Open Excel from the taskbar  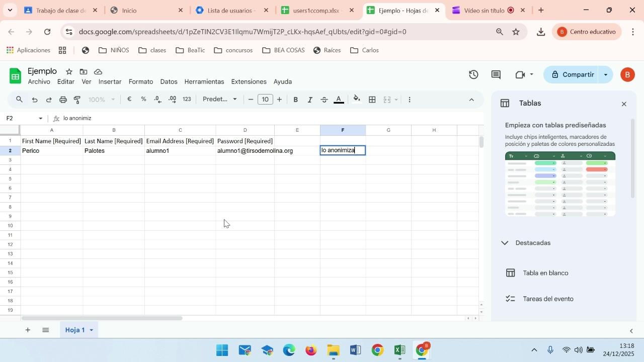click(x=400, y=350)
